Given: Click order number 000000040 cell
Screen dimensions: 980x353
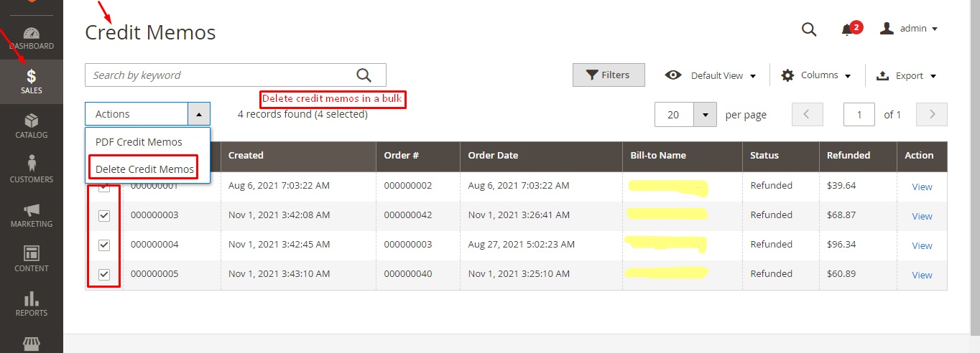Looking at the screenshot, I should pos(408,274).
